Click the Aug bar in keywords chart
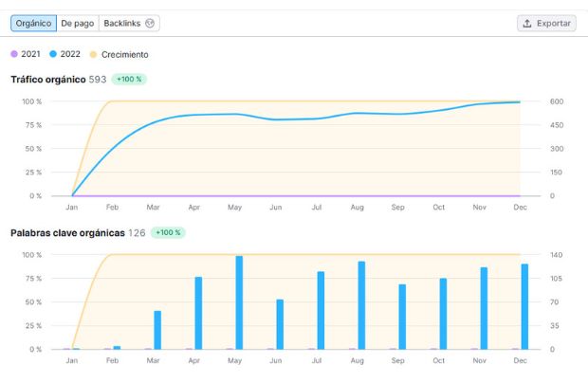 [361, 305]
